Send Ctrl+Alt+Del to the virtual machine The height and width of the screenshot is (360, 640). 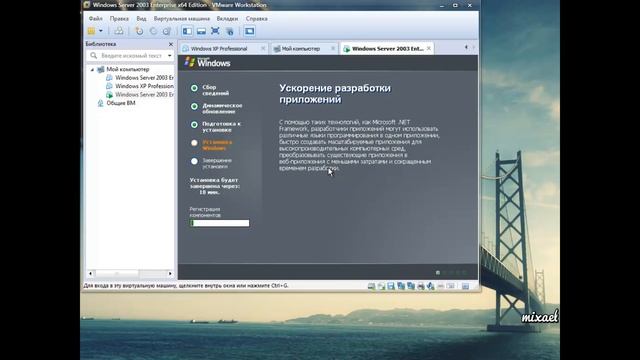point(119,31)
